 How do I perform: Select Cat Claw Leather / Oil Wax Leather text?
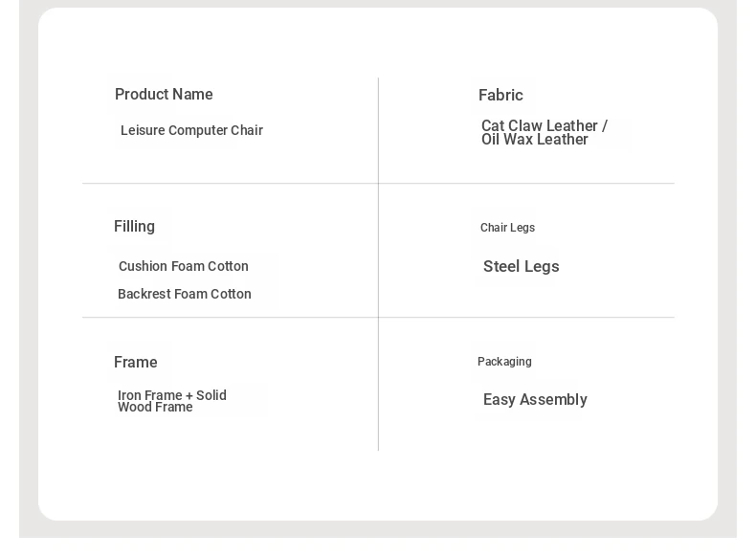click(545, 132)
